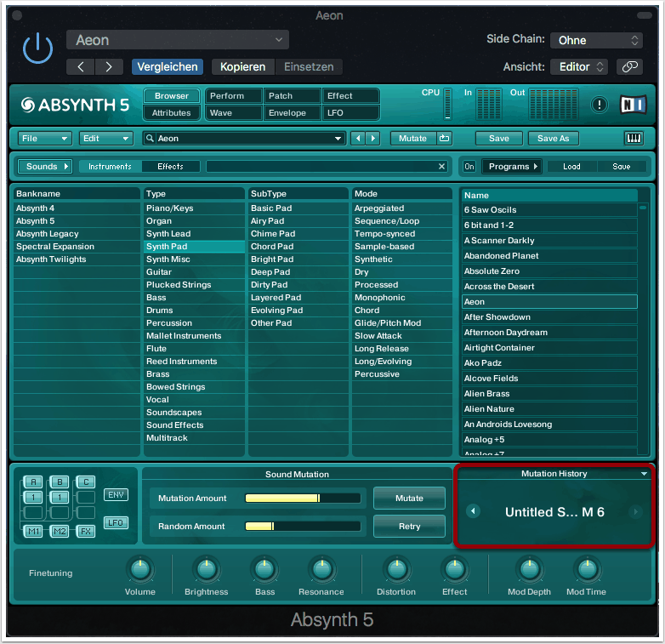Switch to the Attributes tab
The image size is (665, 644).
(x=172, y=112)
